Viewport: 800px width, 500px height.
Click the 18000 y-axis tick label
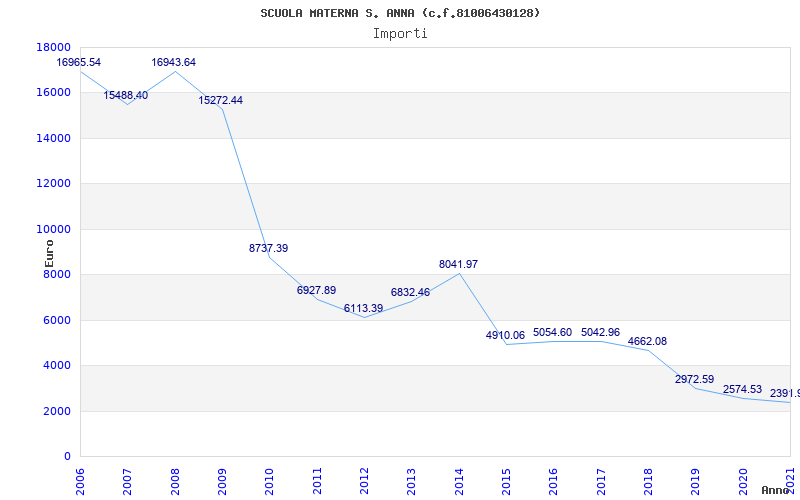[54, 47]
